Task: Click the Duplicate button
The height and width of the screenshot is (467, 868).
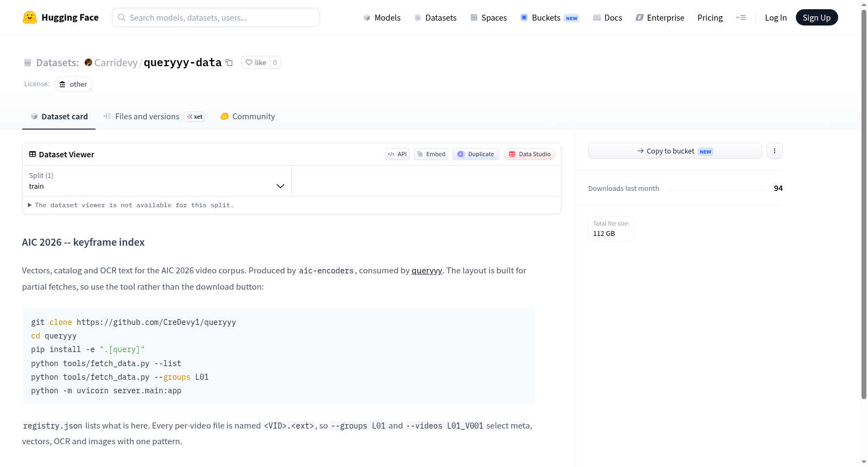Action: pyautogui.click(x=476, y=154)
